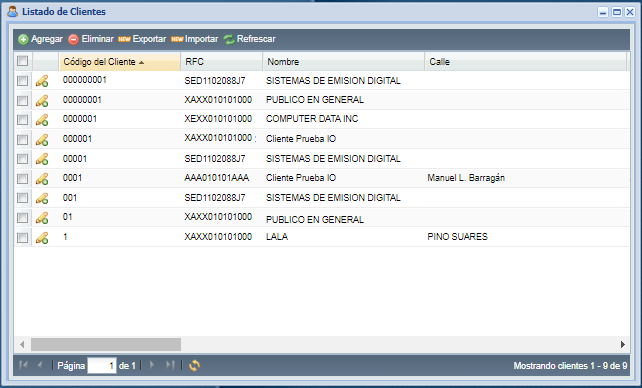
Task: Click the street PINO SUARES
Action: pyautogui.click(x=457, y=237)
